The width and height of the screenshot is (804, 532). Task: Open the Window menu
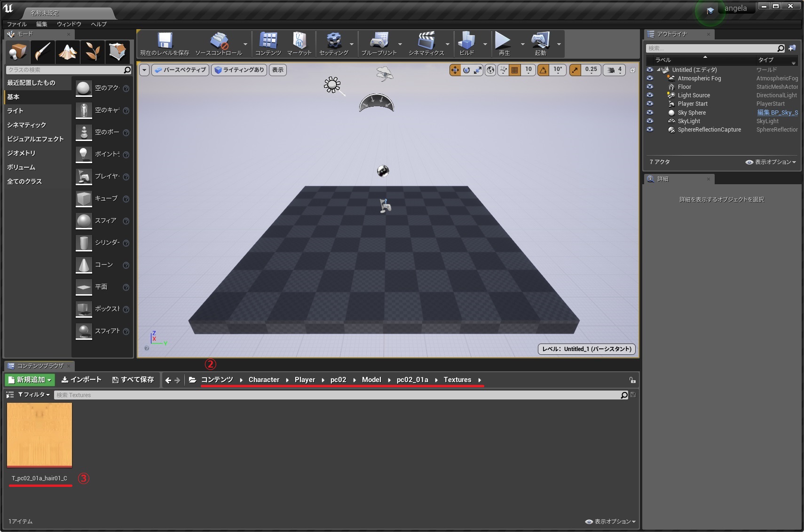[69, 24]
